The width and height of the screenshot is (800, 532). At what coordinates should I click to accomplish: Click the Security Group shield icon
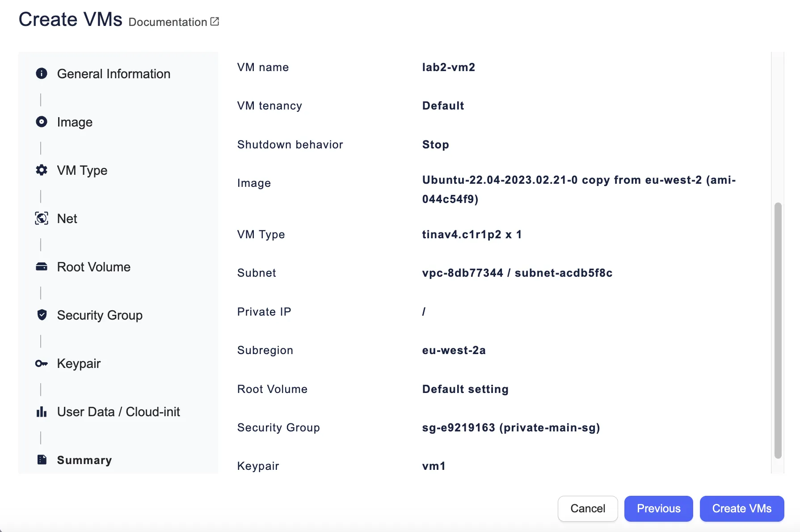(x=42, y=315)
